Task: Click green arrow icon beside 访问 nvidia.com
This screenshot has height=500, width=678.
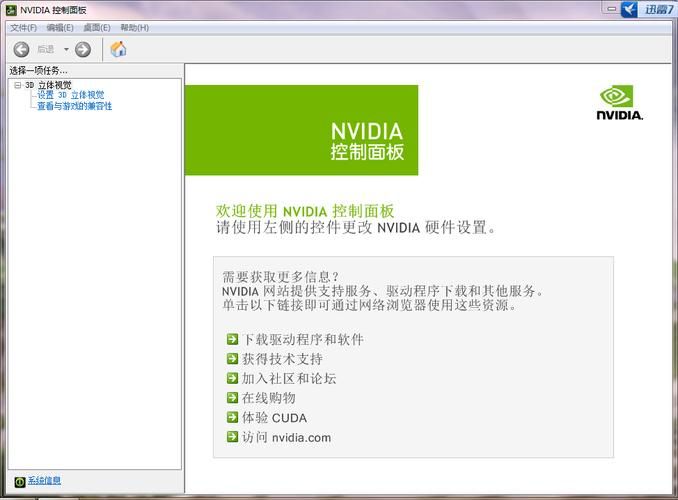Action: [232, 437]
